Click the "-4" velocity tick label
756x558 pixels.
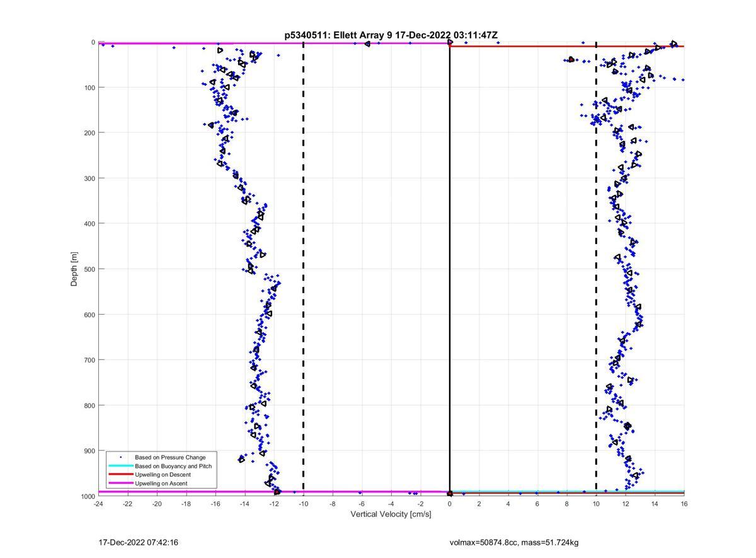(391, 504)
